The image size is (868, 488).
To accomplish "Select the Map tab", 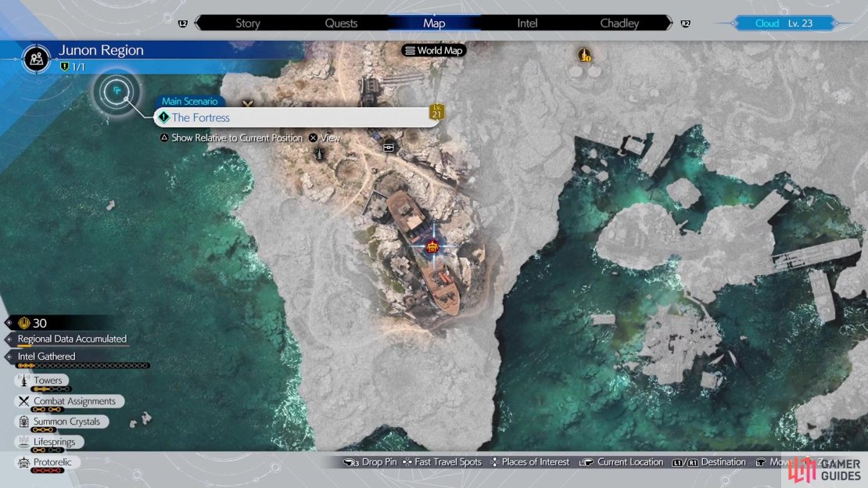I will tap(434, 23).
